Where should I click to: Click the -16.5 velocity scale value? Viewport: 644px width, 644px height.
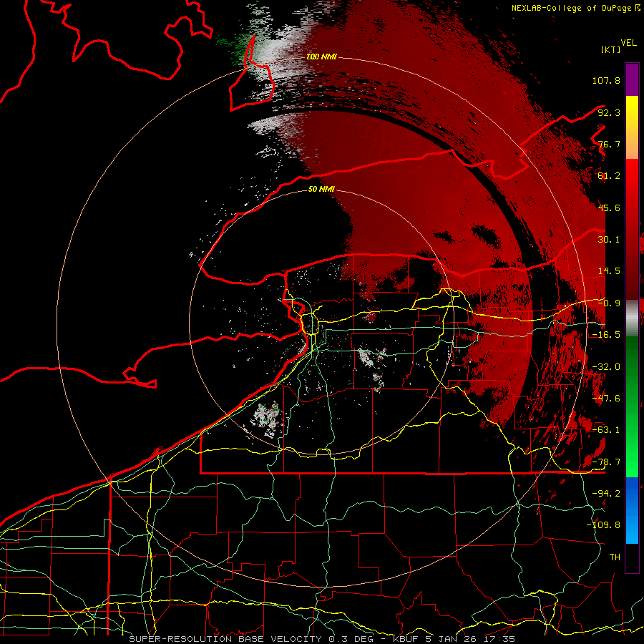(606, 335)
